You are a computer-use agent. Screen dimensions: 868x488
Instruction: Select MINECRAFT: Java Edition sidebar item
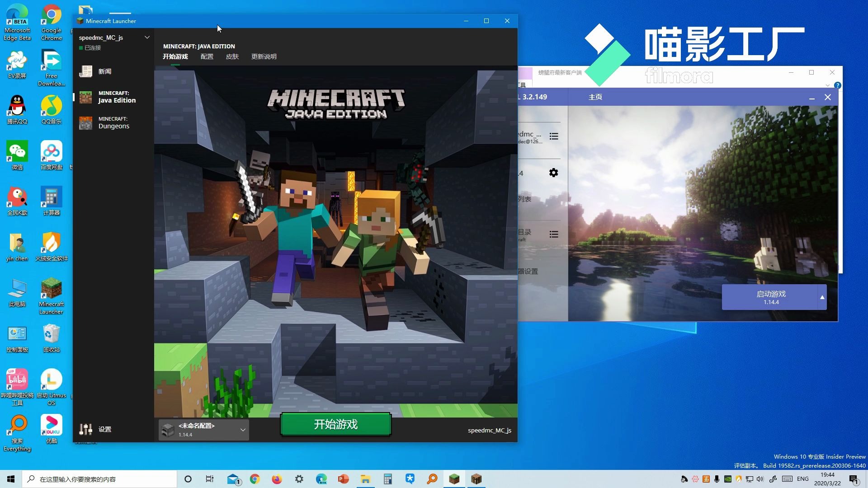(x=113, y=97)
